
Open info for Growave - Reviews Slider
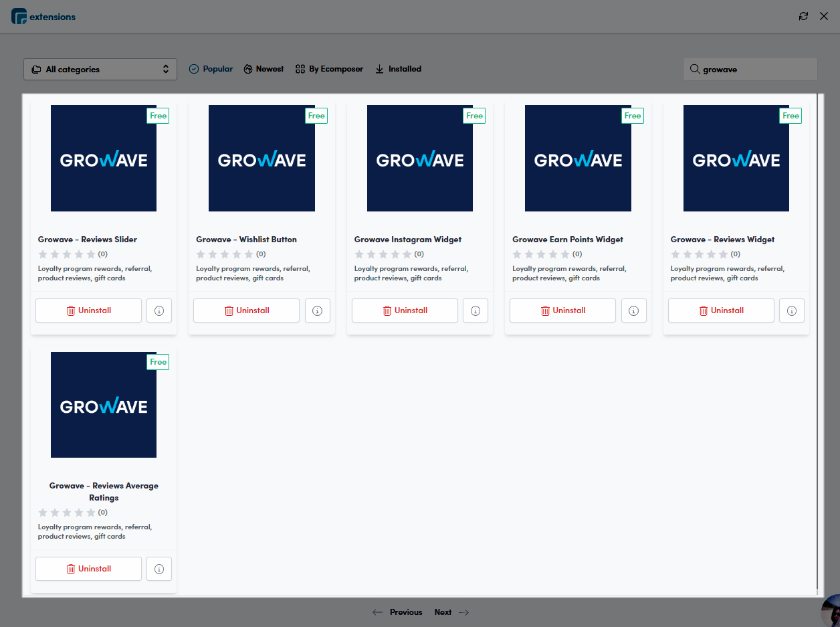(159, 310)
